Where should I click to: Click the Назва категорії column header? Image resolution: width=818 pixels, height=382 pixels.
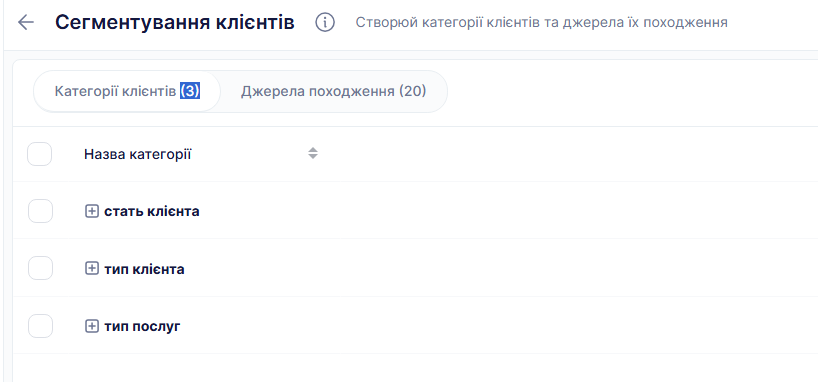(x=138, y=154)
